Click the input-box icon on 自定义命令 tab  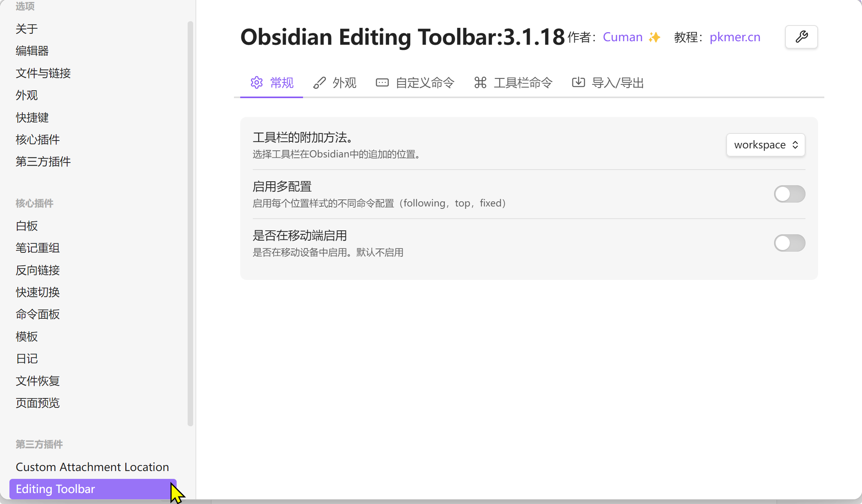[x=382, y=82]
